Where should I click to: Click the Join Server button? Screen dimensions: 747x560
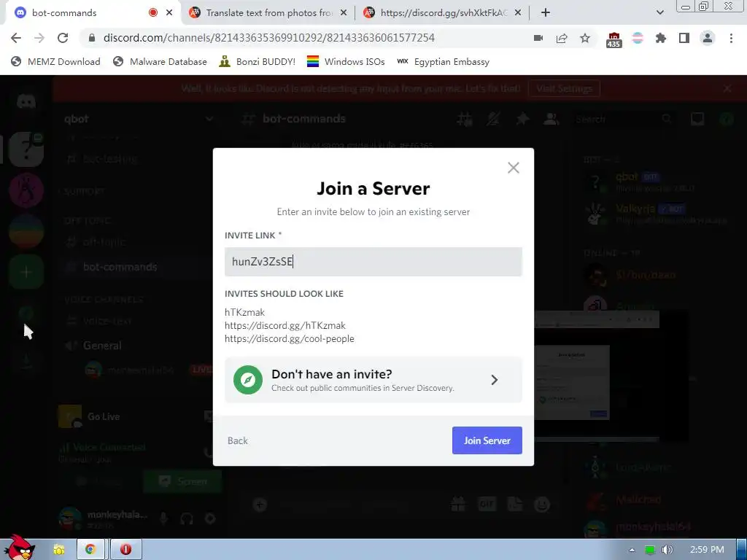click(487, 440)
